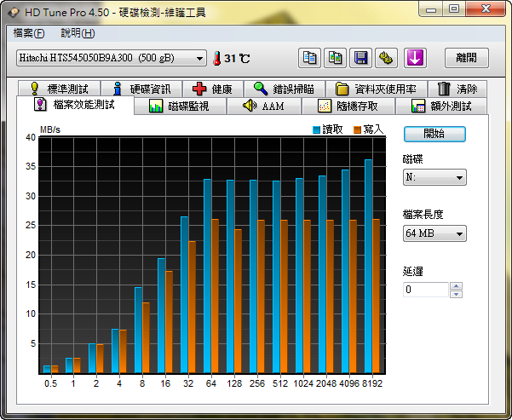Click the floppy disk save icon
The image size is (512, 420).
click(x=360, y=58)
